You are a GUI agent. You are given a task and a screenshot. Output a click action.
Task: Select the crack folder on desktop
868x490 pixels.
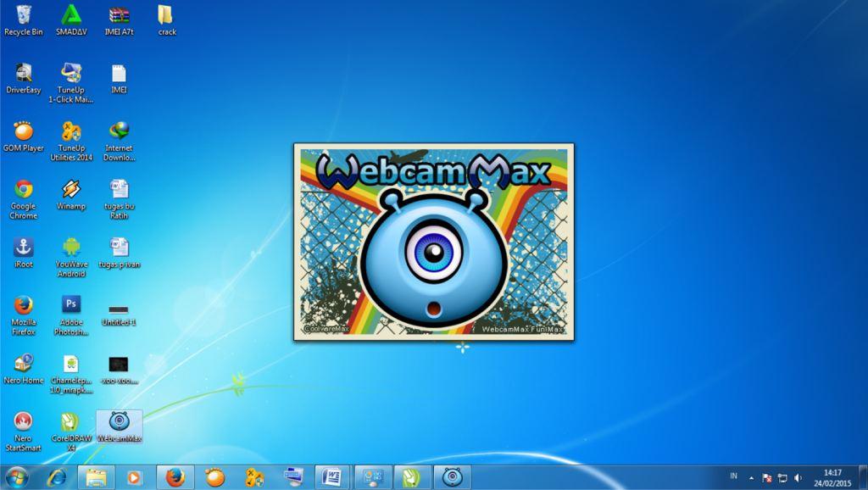(167, 20)
